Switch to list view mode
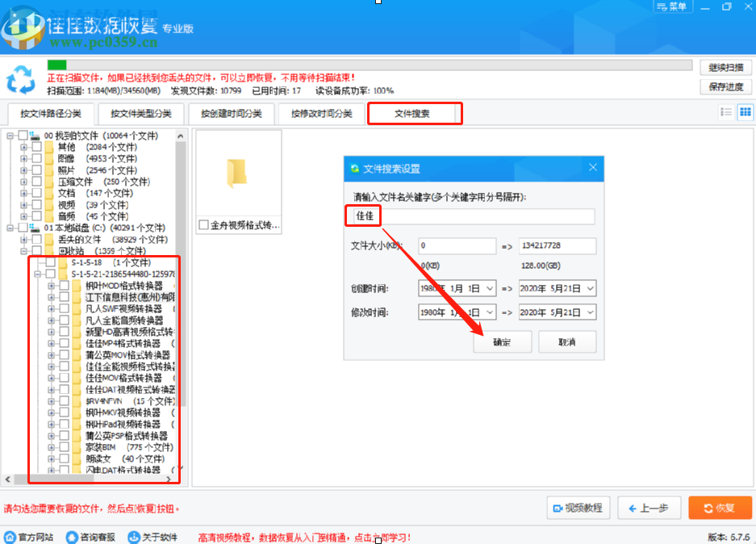This screenshot has height=544, width=756. point(728,112)
